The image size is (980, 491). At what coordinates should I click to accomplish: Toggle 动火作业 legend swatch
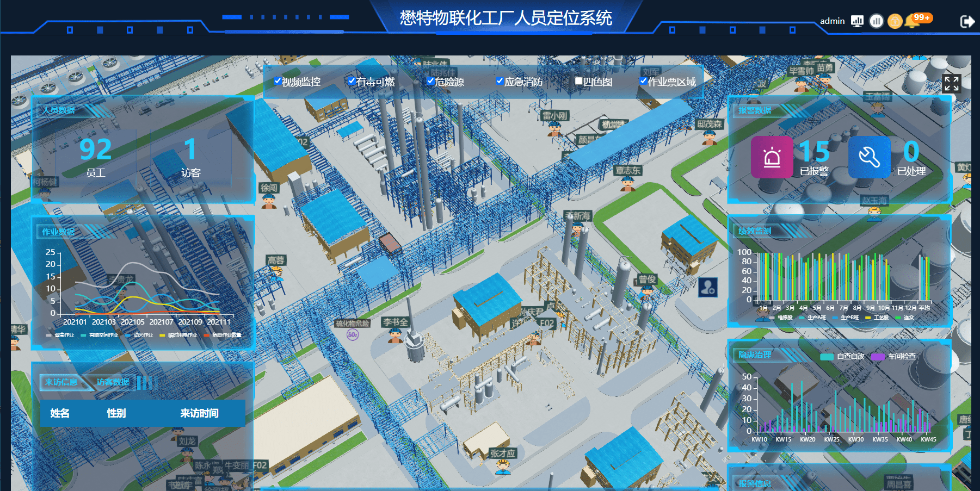(x=128, y=335)
